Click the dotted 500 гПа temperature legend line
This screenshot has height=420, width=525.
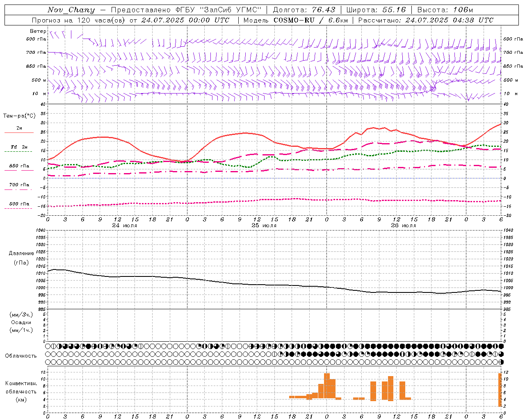18,208
